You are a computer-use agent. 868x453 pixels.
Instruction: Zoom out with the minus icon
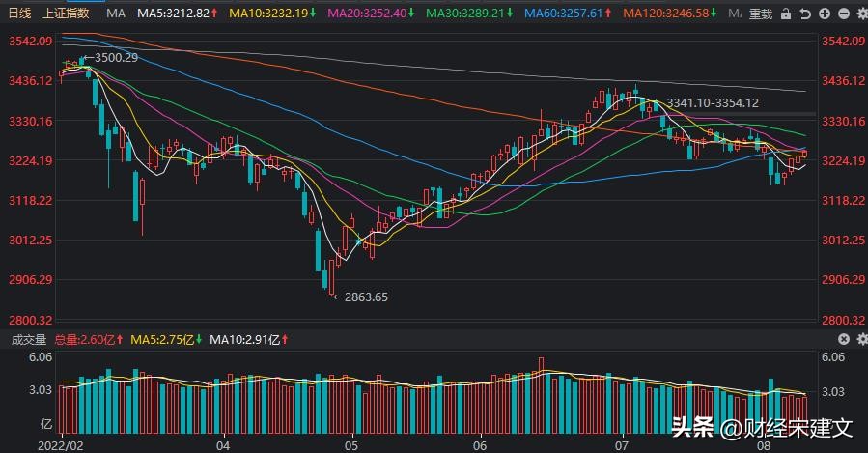click(844, 14)
